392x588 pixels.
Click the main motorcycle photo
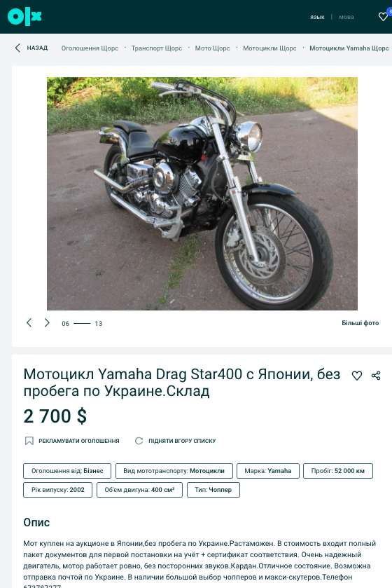pos(202,193)
